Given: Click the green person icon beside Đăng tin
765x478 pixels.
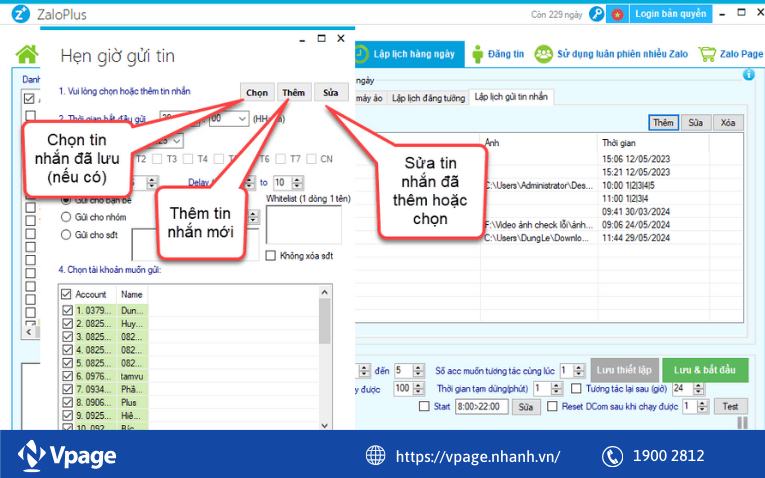Looking at the screenshot, I should coord(478,54).
